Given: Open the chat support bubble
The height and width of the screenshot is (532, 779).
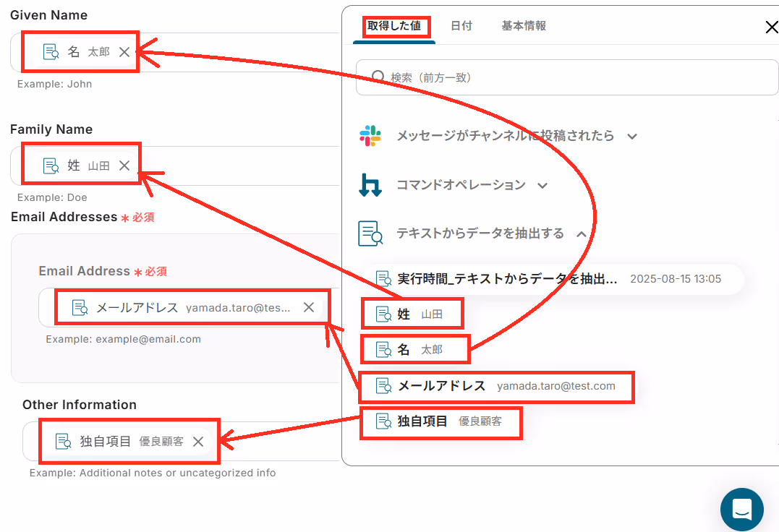Looking at the screenshot, I should click(741, 509).
